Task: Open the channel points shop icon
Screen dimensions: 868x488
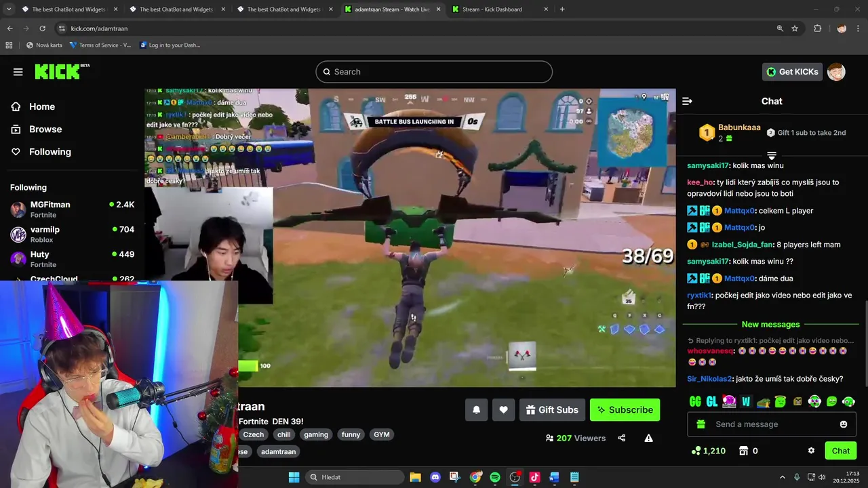Action: click(743, 451)
